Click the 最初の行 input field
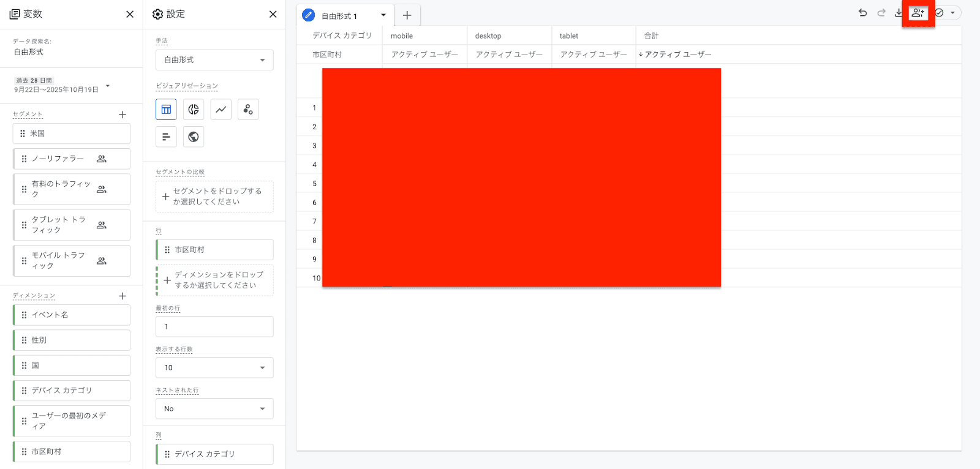980x469 pixels. tap(214, 326)
